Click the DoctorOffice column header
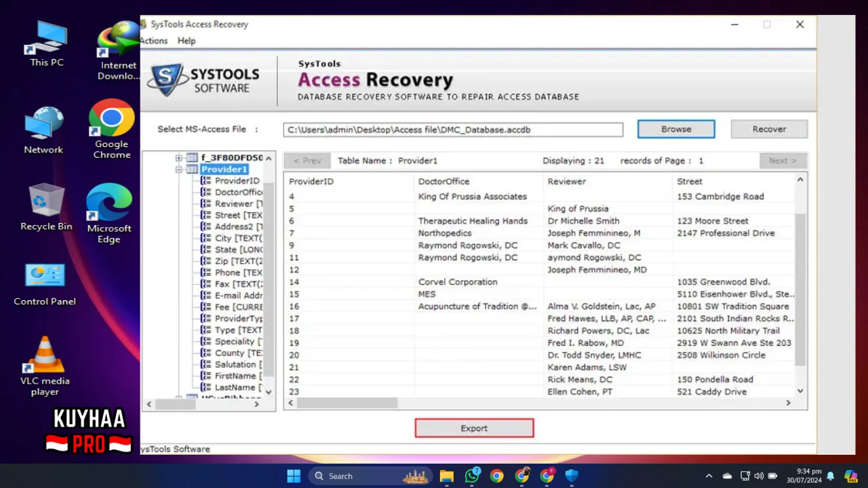Screen dimensions: 868x488 click(x=478, y=181)
